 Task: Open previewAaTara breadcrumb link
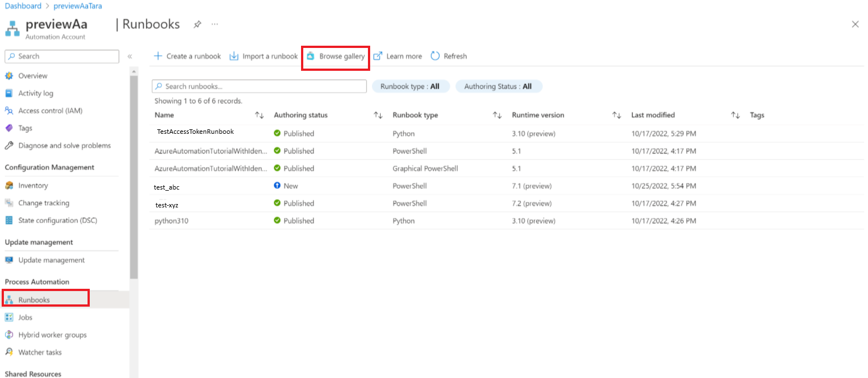(77, 6)
